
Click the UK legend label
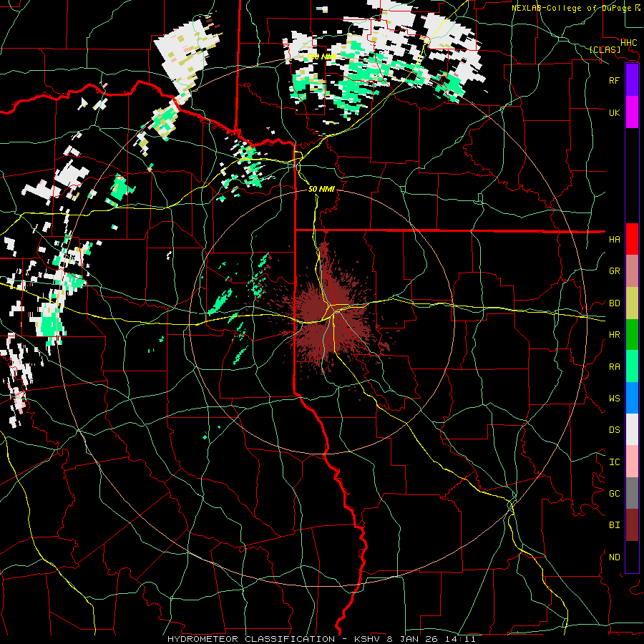614,112
